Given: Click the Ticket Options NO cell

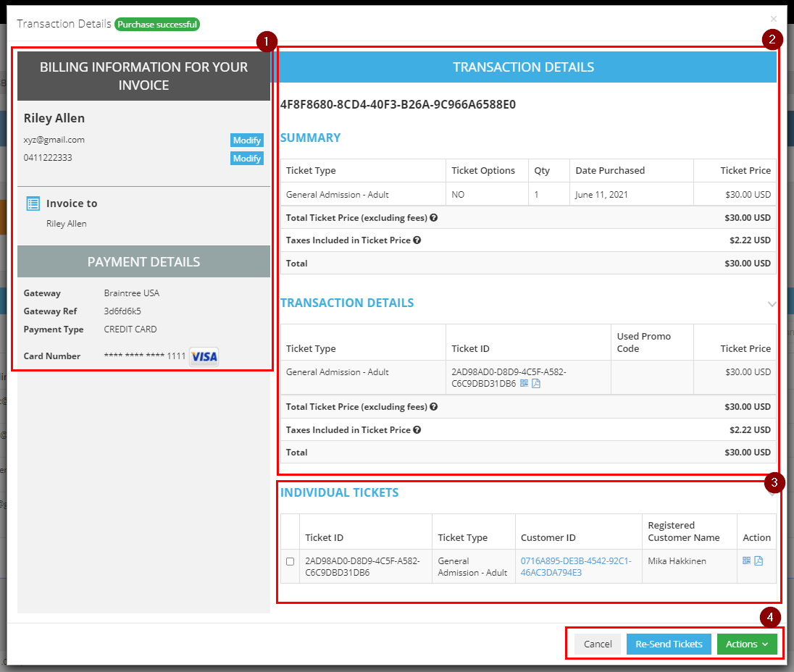Looking at the screenshot, I should 487,194.
